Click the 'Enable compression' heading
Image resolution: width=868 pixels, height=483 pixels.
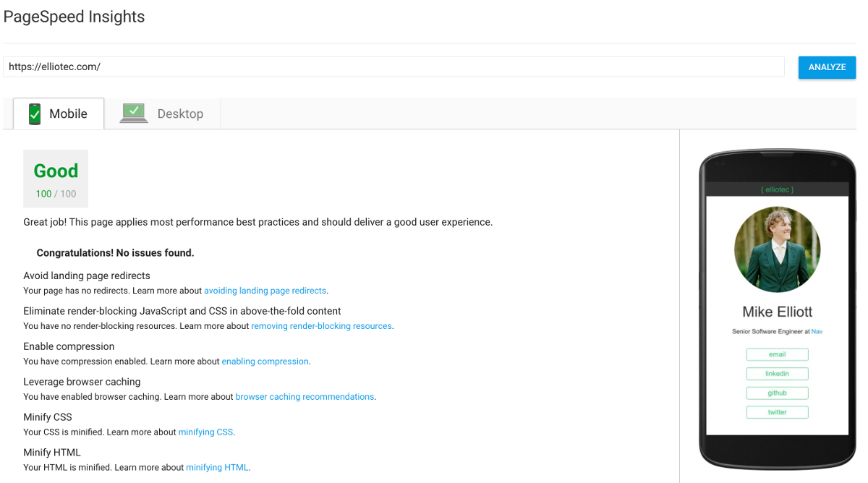coord(69,346)
